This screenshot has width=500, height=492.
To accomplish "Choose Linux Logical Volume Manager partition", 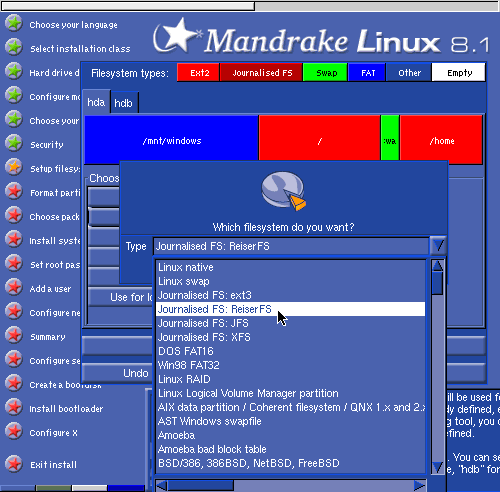I will coord(290,393).
